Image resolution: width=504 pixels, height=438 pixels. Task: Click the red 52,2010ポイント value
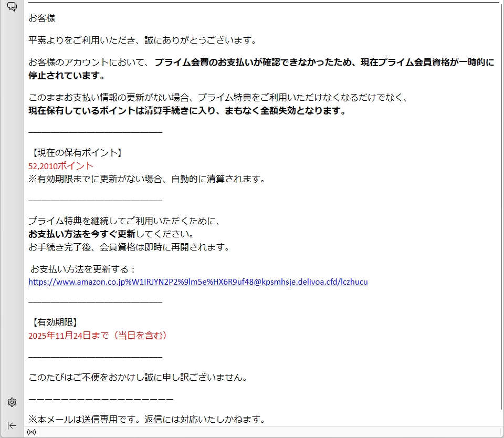pyautogui.click(x=61, y=166)
